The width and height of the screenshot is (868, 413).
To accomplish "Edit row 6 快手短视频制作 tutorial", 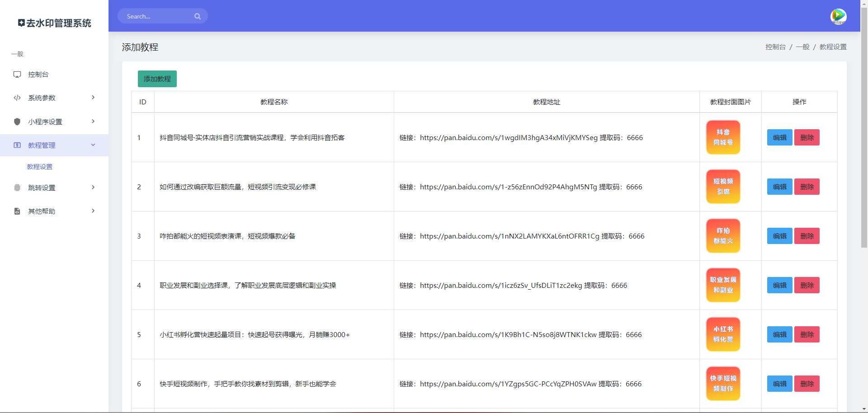I will tap(779, 384).
